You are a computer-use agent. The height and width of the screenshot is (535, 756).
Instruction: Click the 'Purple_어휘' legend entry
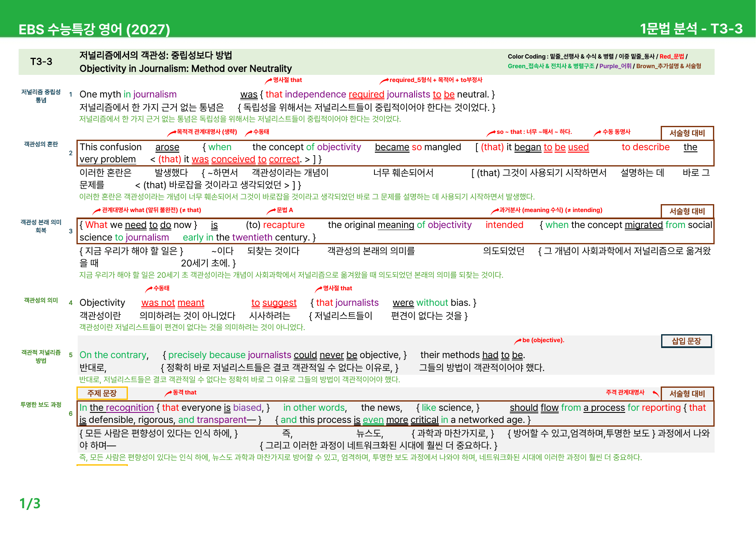(615, 66)
